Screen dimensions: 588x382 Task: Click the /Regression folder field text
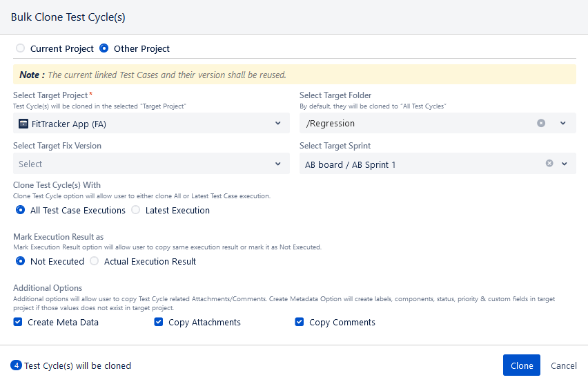tap(330, 124)
